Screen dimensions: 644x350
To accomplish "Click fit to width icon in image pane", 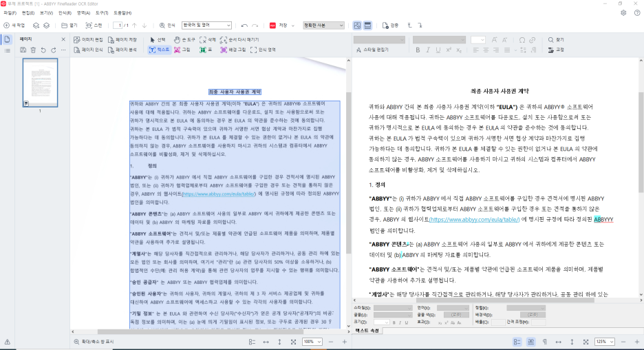I will [x=266, y=342].
